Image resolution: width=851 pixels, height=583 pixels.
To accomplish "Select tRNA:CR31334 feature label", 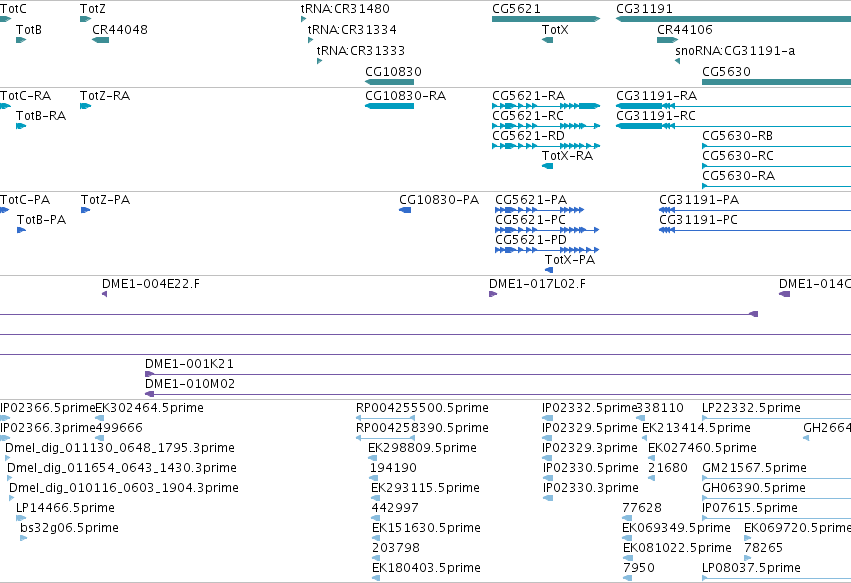I will 352,29.
